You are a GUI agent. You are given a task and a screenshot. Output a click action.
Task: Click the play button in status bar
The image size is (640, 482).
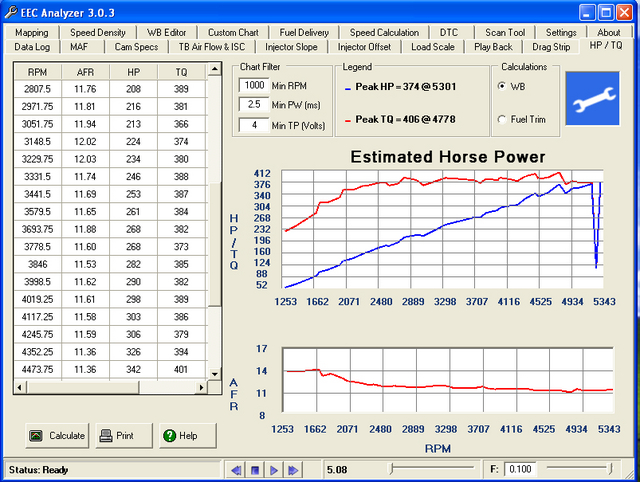click(x=274, y=470)
